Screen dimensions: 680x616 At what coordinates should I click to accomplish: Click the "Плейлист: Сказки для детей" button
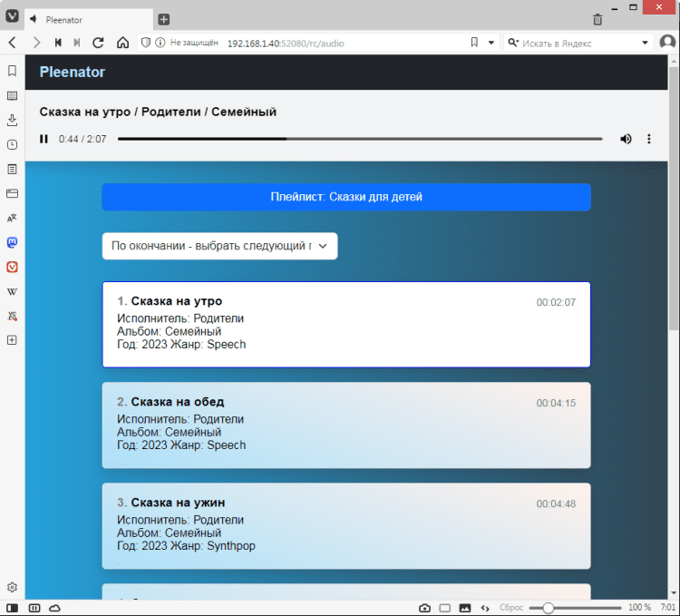pos(345,197)
